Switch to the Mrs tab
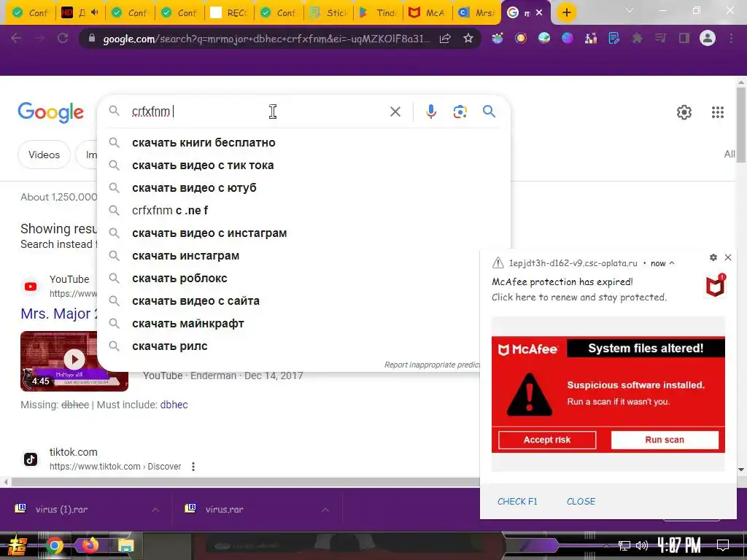The height and width of the screenshot is (560, 747). coord(476,13)
